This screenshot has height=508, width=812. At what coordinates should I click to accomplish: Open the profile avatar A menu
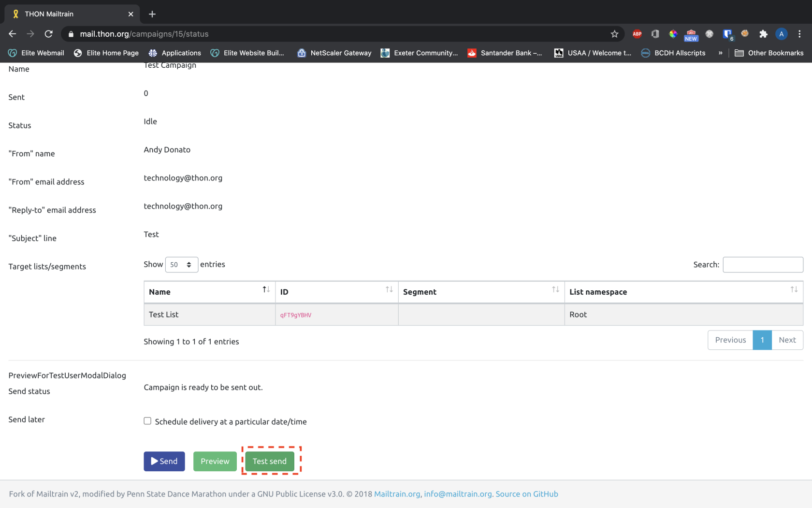tap(781, 34)
